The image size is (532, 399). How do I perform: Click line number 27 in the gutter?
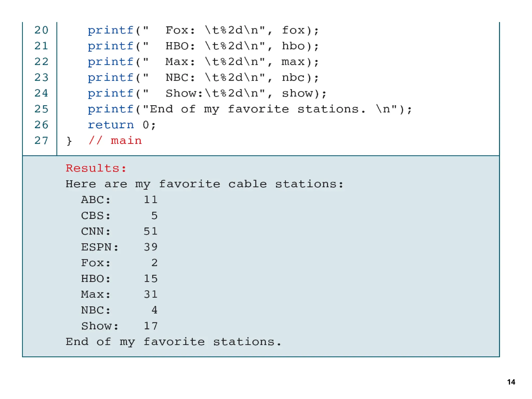[x=41, y=141]
